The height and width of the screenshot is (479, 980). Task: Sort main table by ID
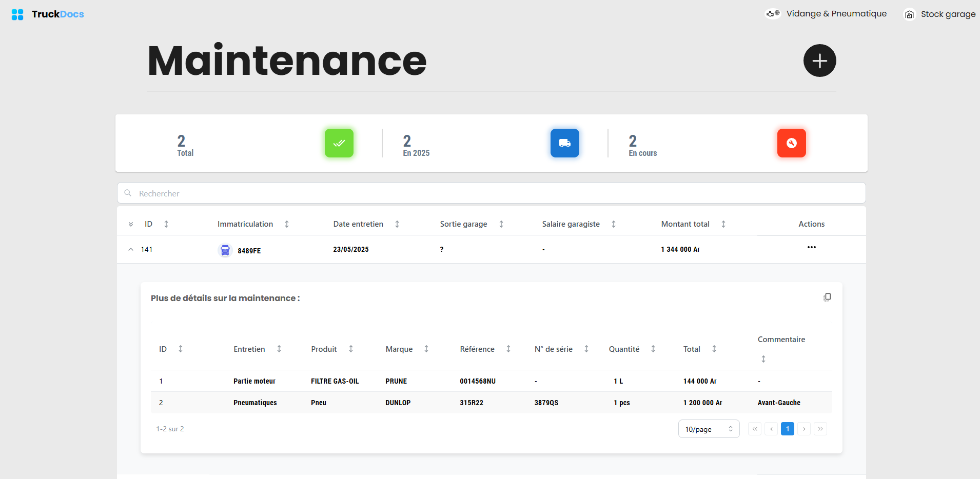point(166,224)
